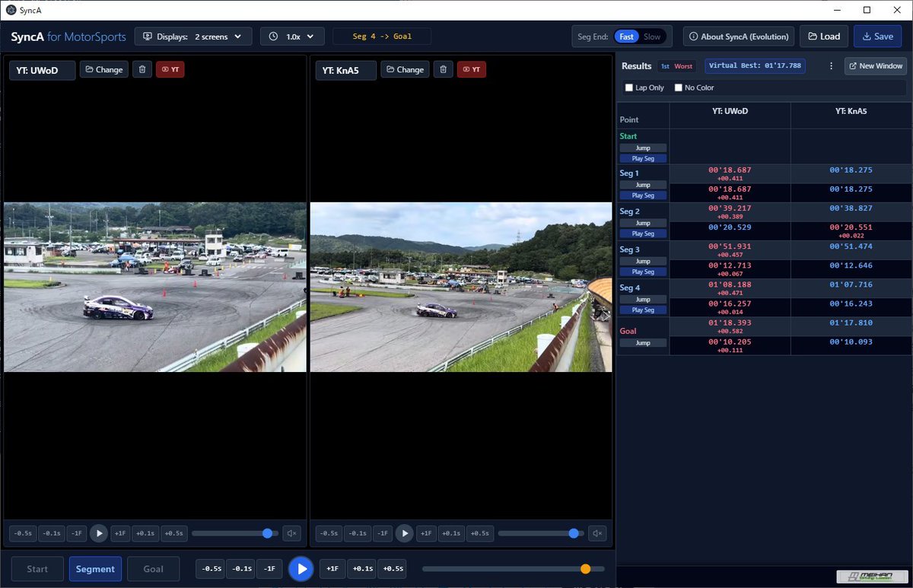
Task: Change the YT: KnA5 video source
Action: pyautogui.click(x=405, y=69)
